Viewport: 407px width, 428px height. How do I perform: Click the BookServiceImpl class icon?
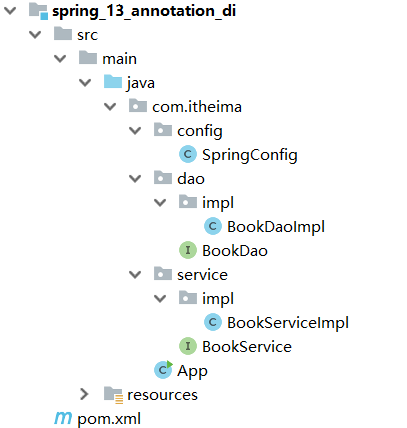coord(213,322)
